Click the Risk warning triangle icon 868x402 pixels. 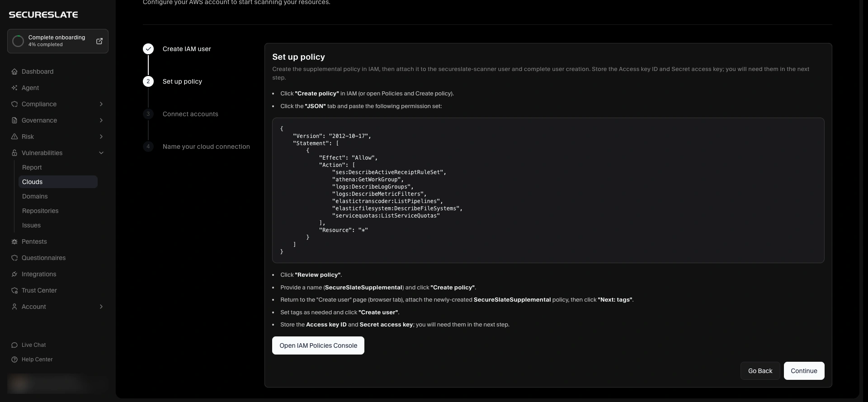pos(14,137)
